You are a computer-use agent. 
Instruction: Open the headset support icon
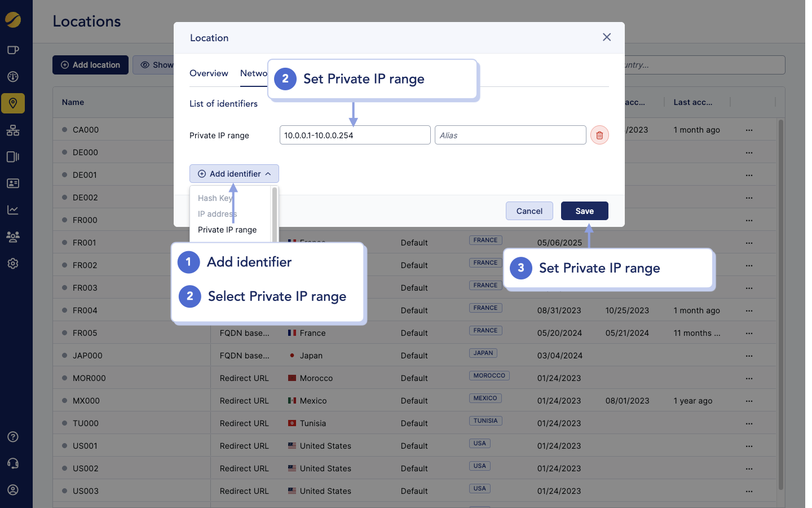click(13, 463)
